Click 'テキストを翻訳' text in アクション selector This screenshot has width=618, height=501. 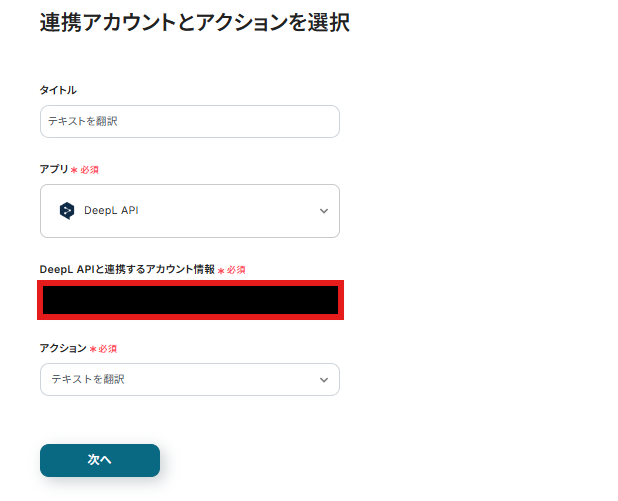(x=88, y=380)
